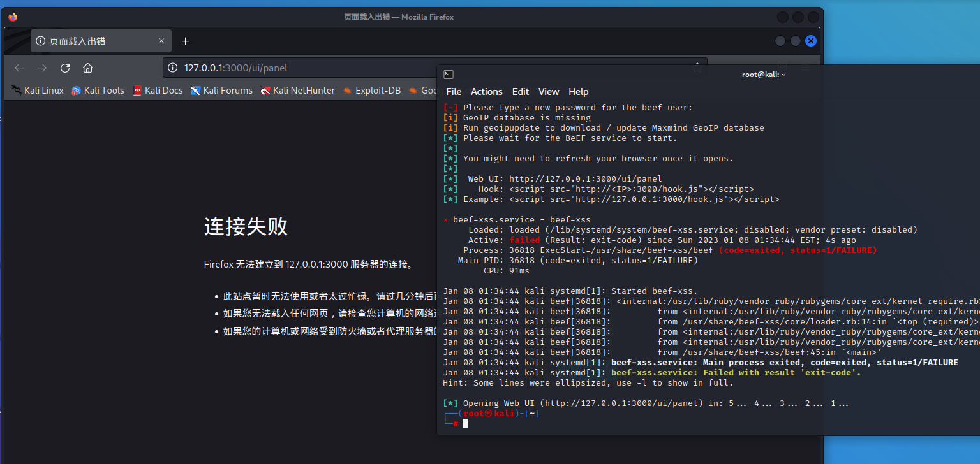Open a new Firefox tab with plus
This screenshot has height=464, width=980.
coord(185,41)
